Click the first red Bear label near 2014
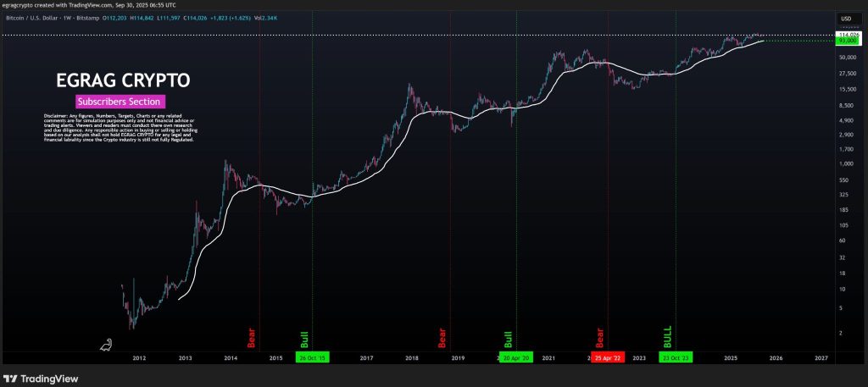 (251, 338)
